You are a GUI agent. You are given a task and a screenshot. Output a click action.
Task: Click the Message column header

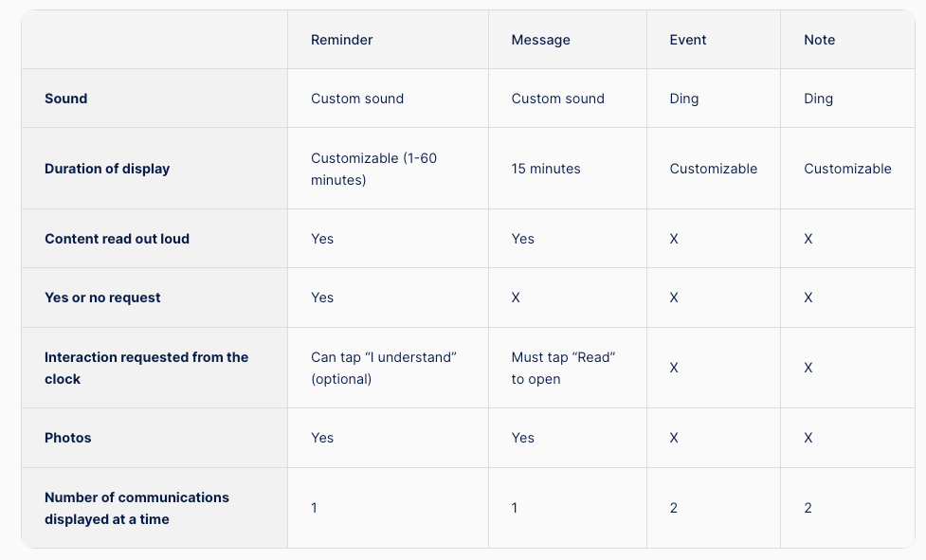click(x=540, y=40)
